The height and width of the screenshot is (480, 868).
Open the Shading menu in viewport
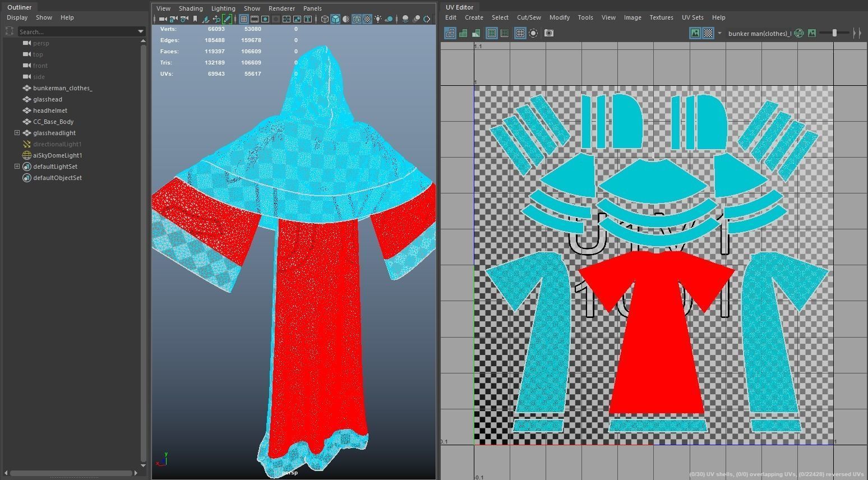191,8
